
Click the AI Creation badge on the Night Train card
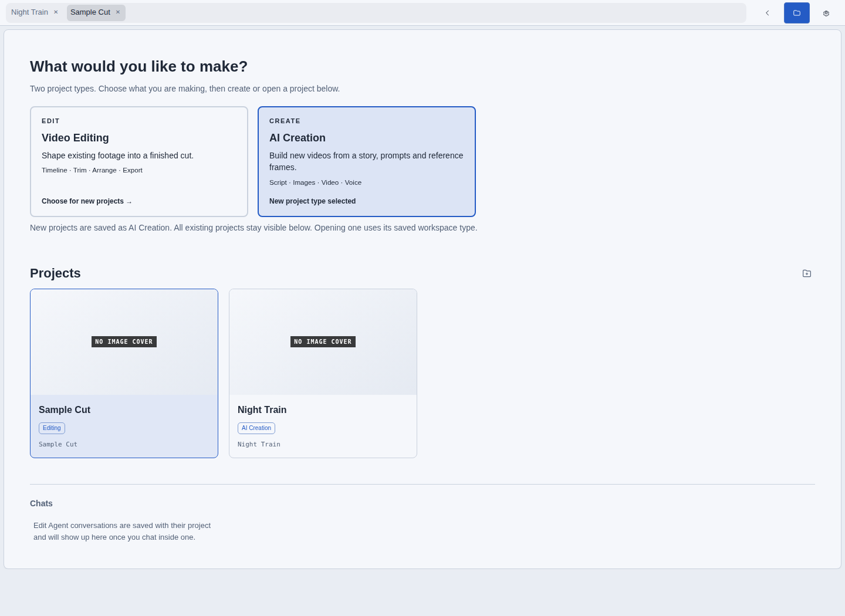(256, 428)
